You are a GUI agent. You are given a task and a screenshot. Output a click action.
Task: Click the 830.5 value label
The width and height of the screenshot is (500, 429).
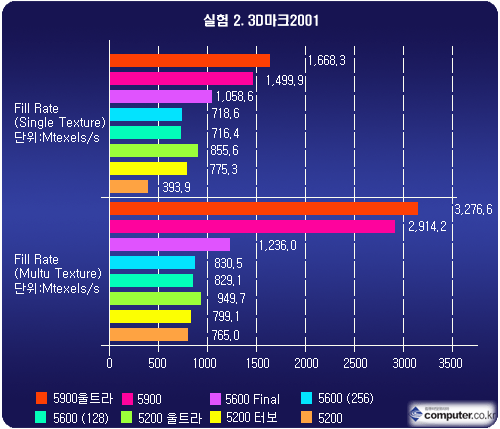[228, 263]
